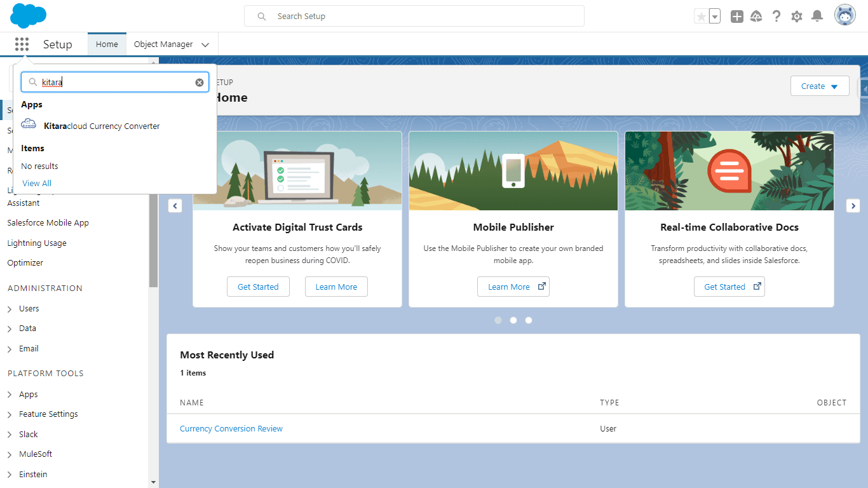Click the Digital Trust Cards illustration

(297, 171)
